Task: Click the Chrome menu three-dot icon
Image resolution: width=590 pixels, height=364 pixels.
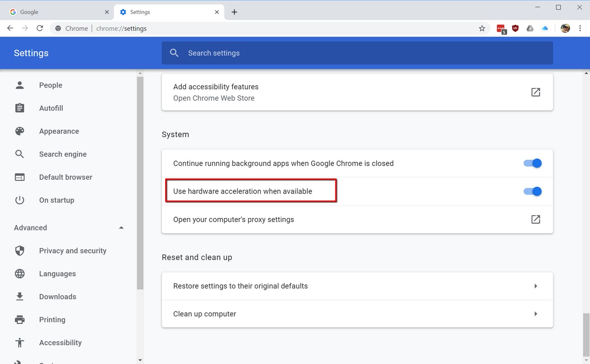Action: pos(581,28)
